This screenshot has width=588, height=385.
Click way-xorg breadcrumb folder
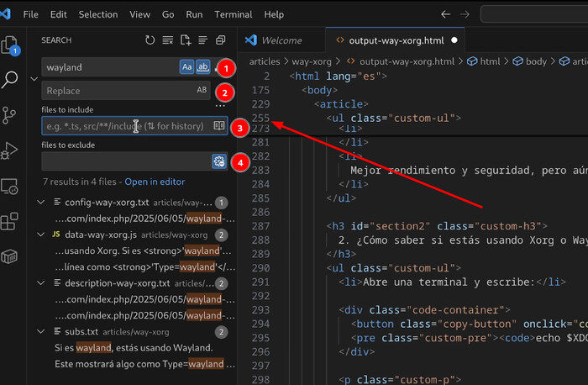(312, 61)
